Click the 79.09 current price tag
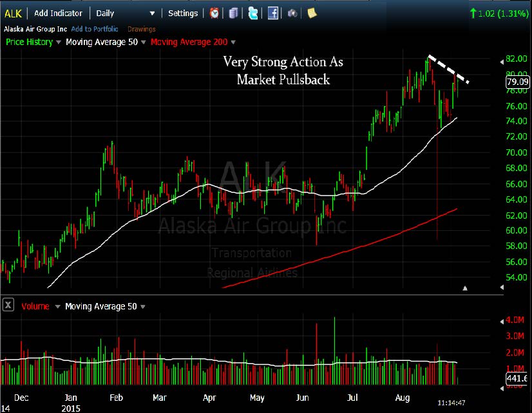The height and width of the screenshot is (413, 532). 518,82
